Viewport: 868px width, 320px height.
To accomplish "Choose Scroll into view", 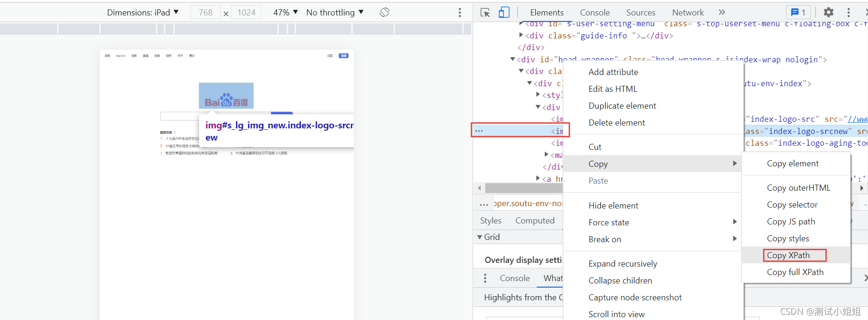I will (653, 314).
